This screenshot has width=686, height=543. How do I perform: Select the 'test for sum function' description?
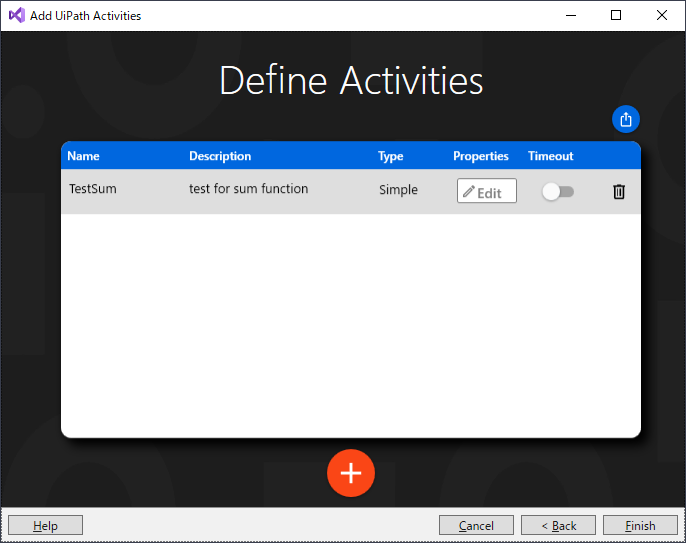(x=248, y=189)
